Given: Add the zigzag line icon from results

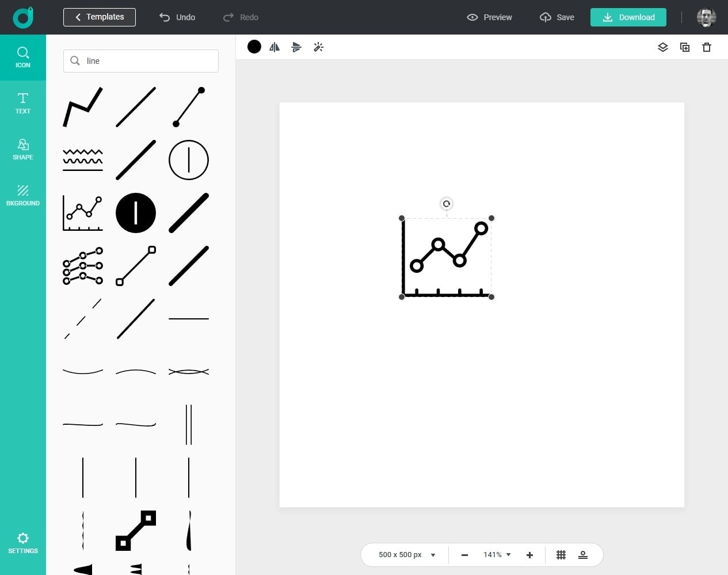Looking at the screenshot, I should pyautogui.click(x=83, y=107).
